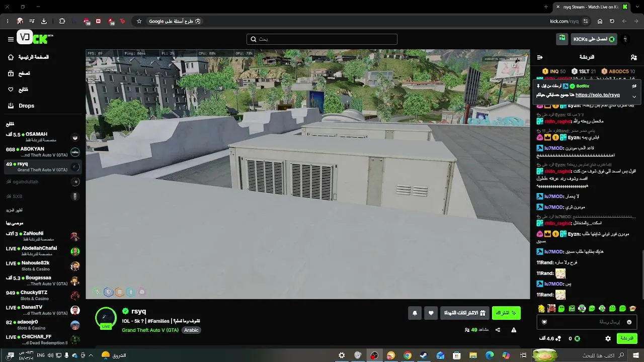The height and width of the screenshot is (362, 644).
Task: Click the yellow duck emote in quick emotes
Action: pyautogui.click(x=541, y=308)
